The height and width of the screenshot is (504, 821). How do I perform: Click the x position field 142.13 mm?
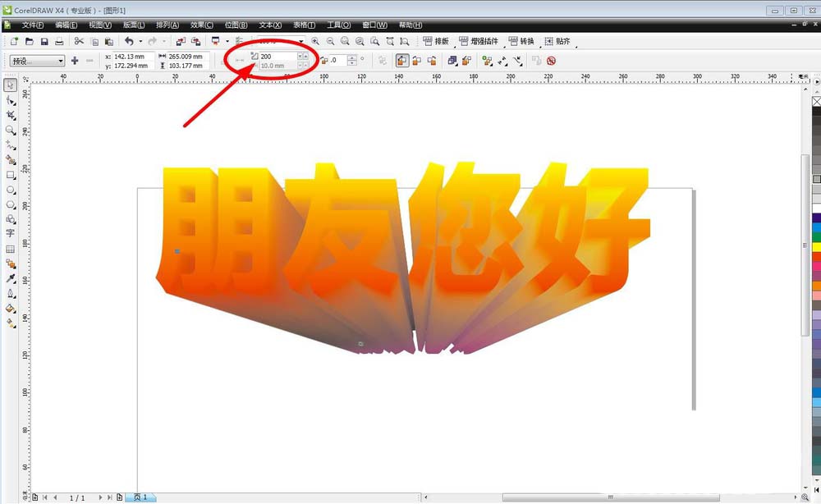[133, 56]
